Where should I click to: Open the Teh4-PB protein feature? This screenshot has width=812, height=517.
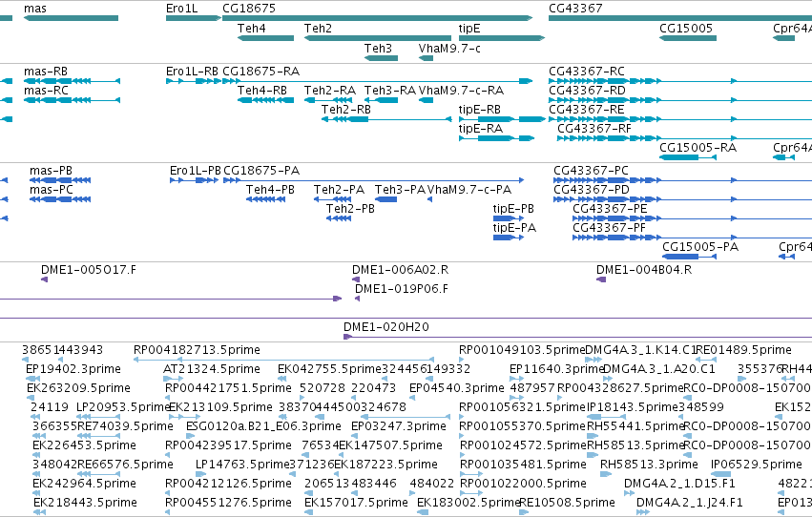tap(265, 199)
